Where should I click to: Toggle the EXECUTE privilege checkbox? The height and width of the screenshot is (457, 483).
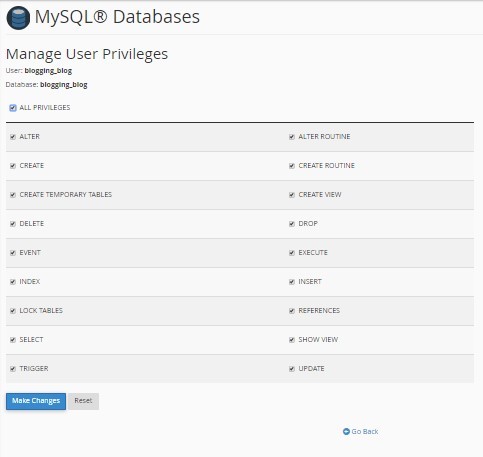(292, 253)
